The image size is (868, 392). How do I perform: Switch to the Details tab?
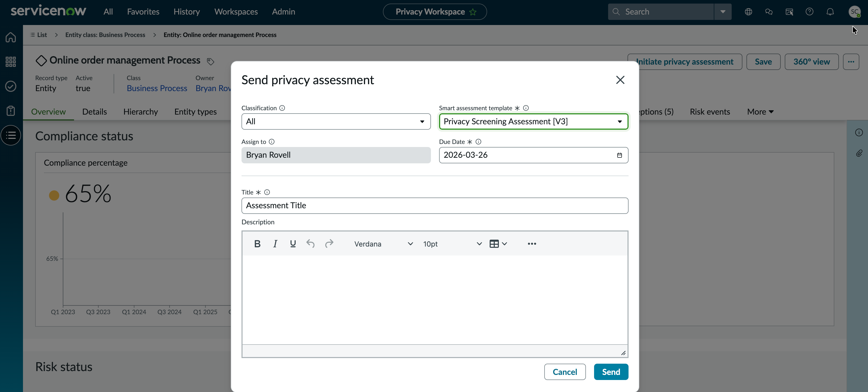(94, 112)
